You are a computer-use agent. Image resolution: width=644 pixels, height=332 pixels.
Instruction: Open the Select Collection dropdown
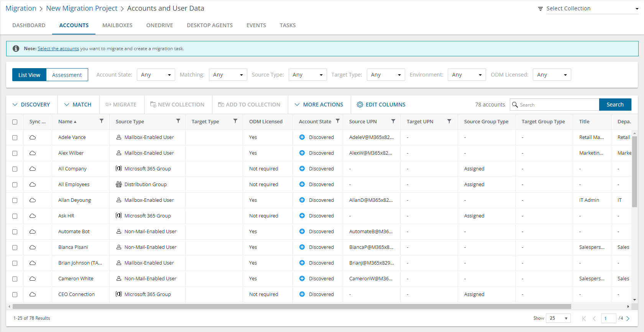(591, 8)
